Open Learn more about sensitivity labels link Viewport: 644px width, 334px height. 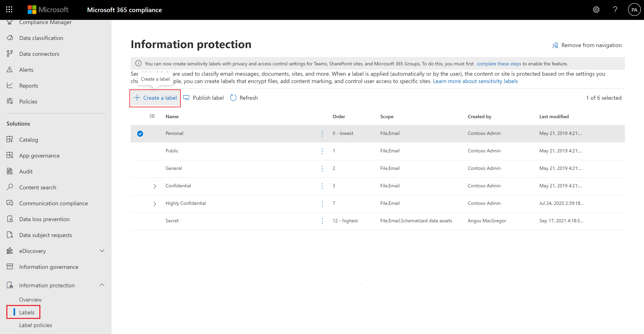[x=475, y=81]
